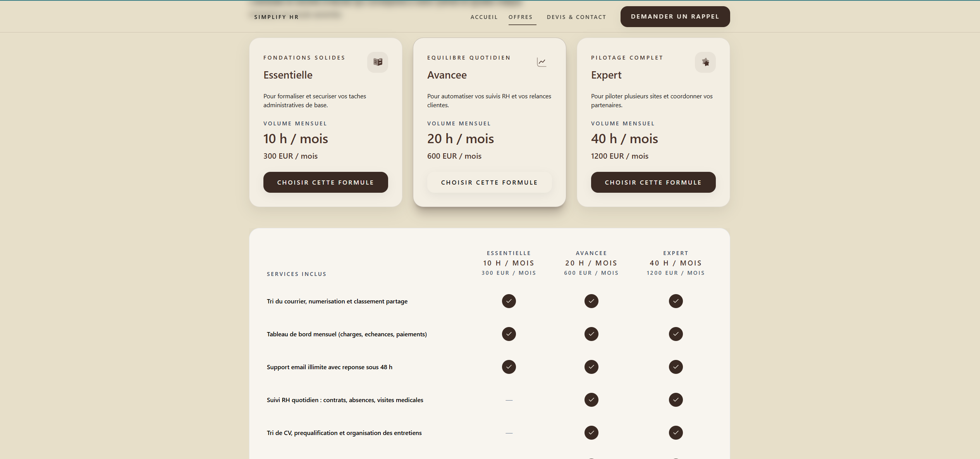Viewport: 980px width, 459px height.
Task: Click Essentielle dash for Suivi RH quotidien
Action: pyautogui.click(x=509, y=400)
